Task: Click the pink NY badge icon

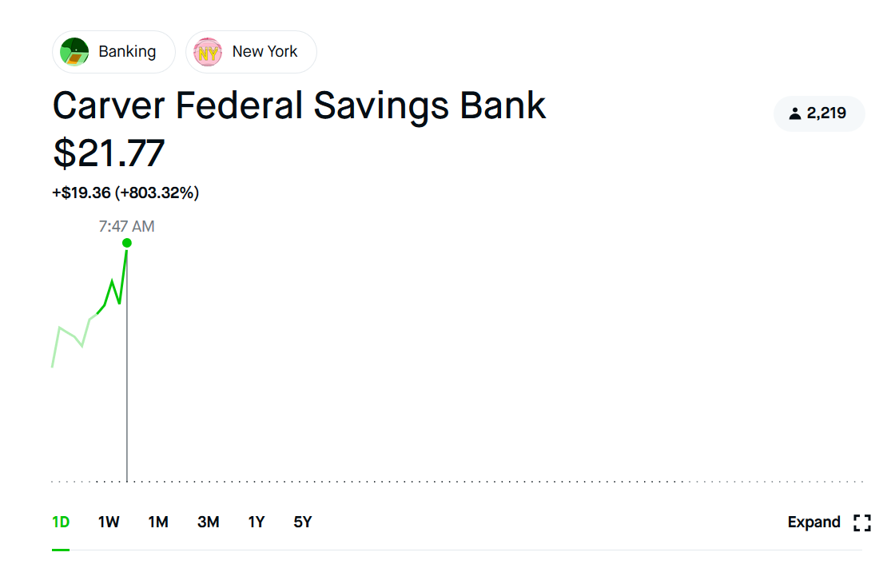Action: click(208, 52)
